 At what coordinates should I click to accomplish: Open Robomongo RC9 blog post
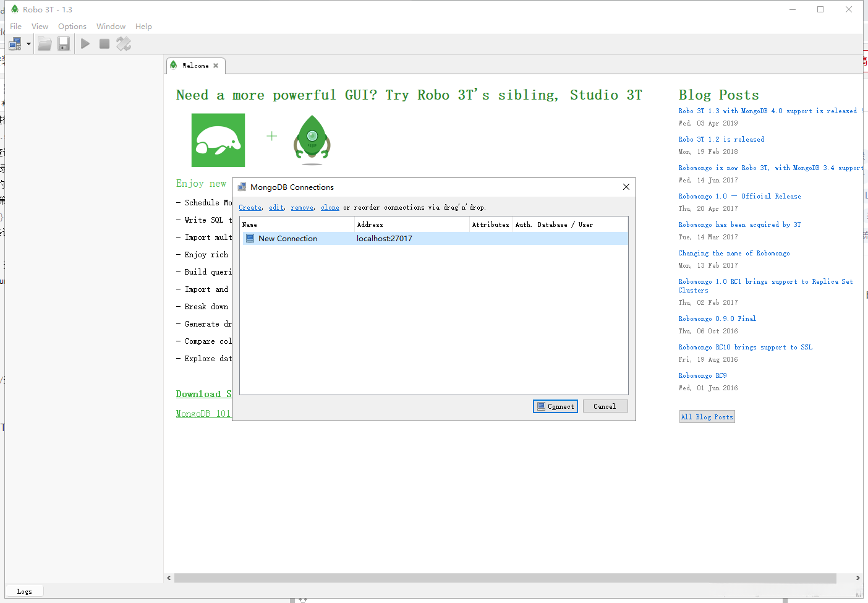703,376
